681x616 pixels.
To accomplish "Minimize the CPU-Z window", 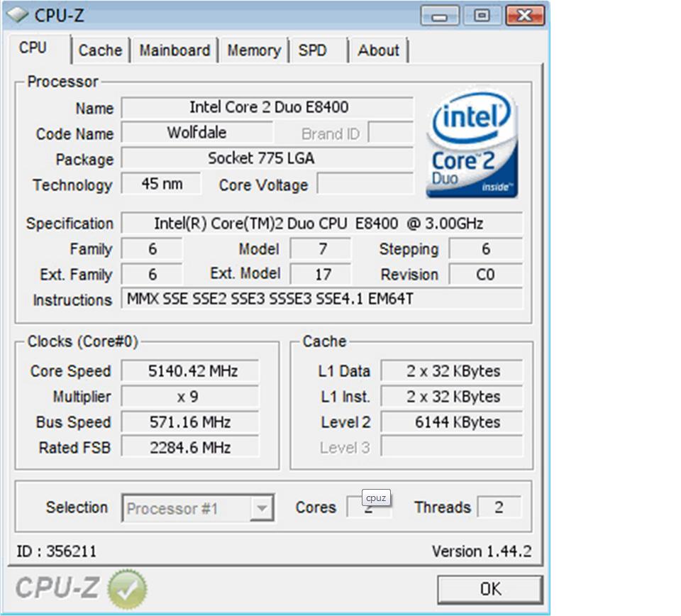I will click(440, 16).
